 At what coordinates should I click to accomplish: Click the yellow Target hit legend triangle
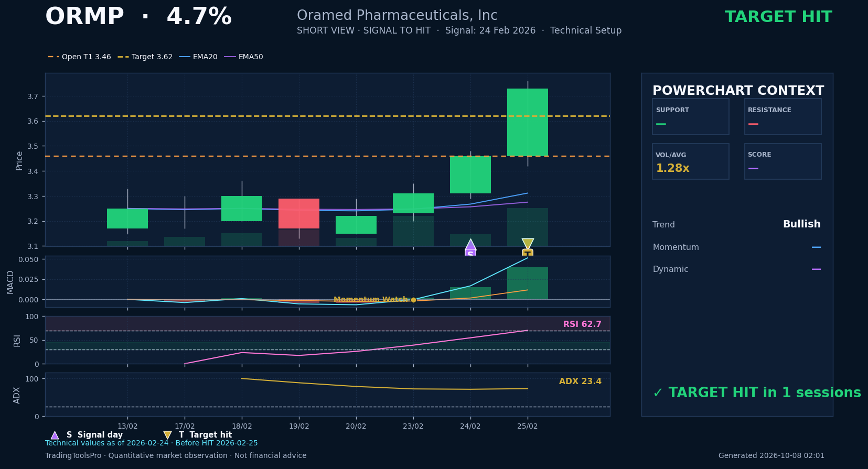pos(167,435)
